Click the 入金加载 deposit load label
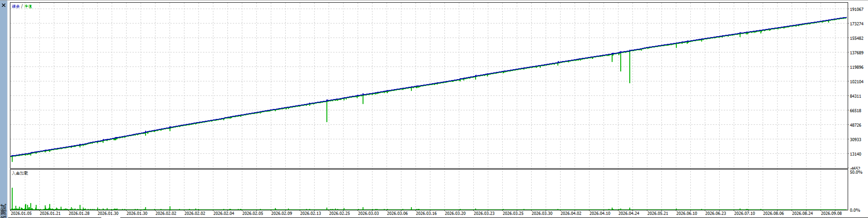The image size is (868, 218). pyautogui.click(x=20, y=173)
